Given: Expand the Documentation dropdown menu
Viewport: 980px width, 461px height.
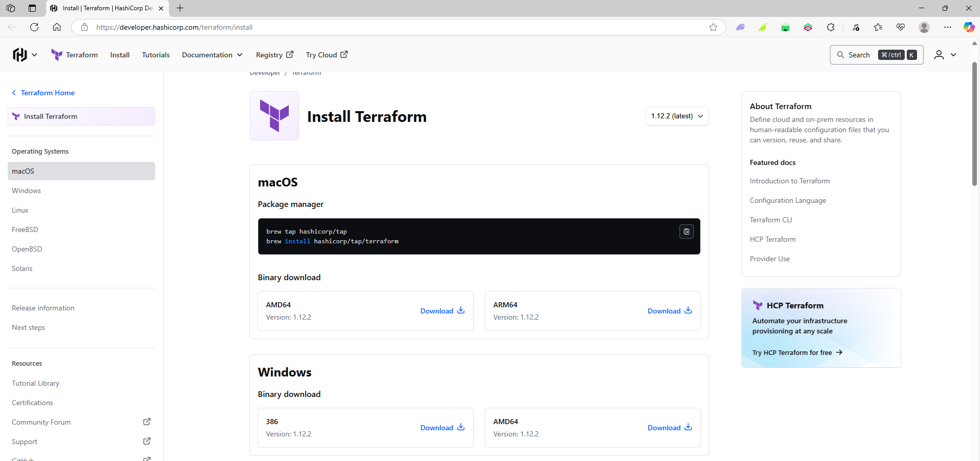Looking at the screenshot, I should [212, 55].
